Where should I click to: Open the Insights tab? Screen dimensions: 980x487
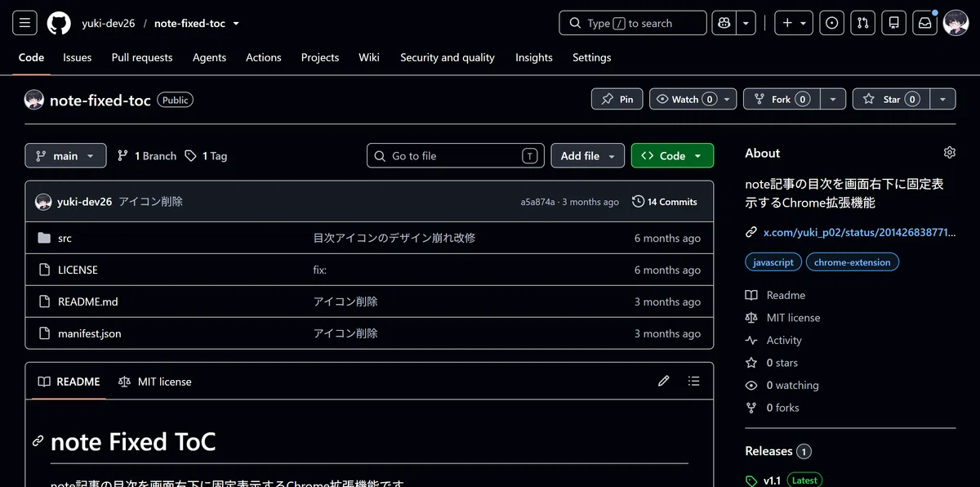534,57
